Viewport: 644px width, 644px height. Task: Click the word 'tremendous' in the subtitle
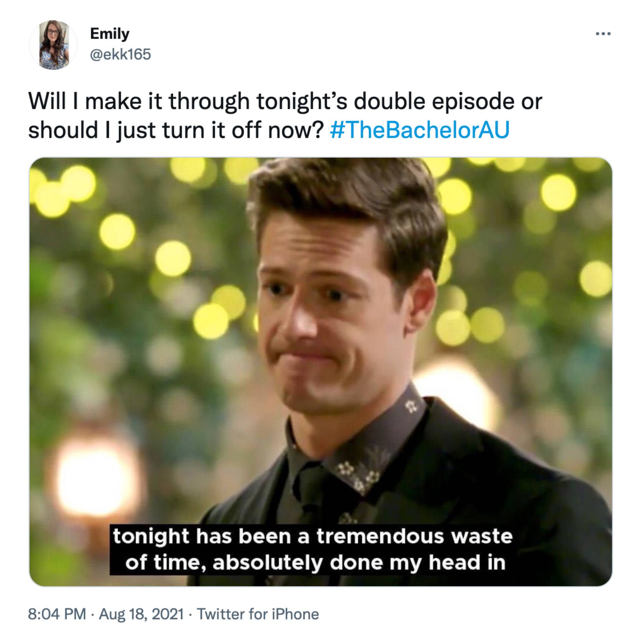click(x=380, y=536)
